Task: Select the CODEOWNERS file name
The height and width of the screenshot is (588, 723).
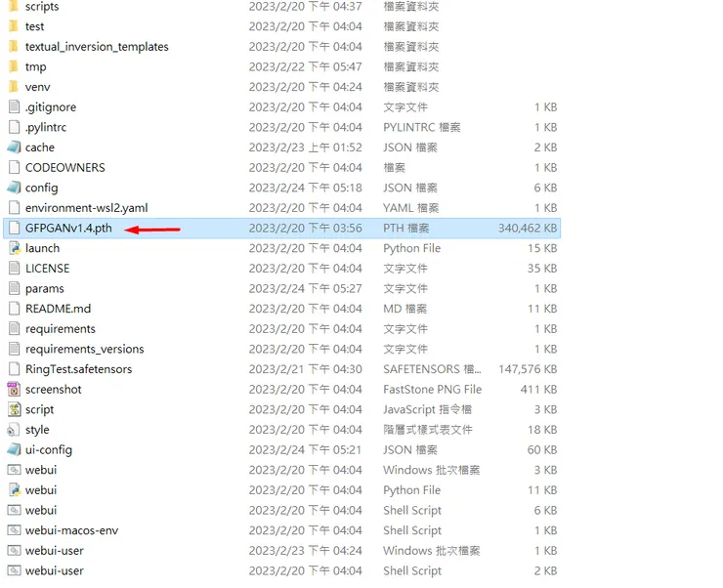Action: (x=65, y=167)
